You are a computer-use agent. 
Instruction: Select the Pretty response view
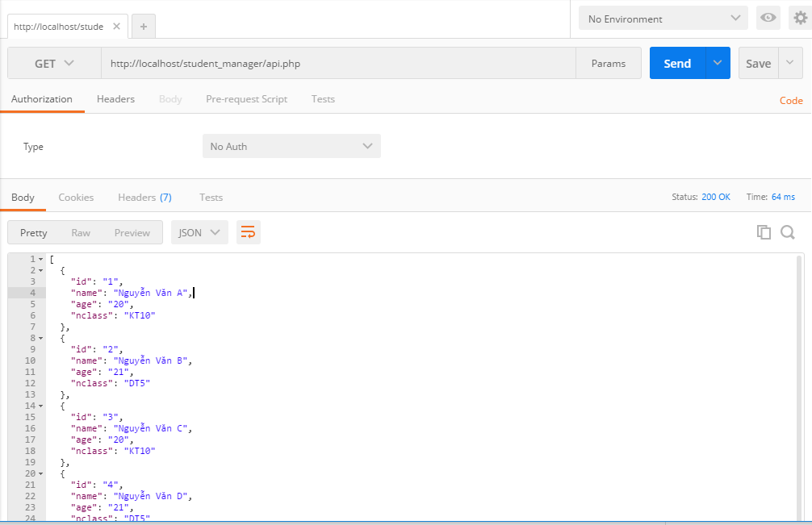coord(34,232)
